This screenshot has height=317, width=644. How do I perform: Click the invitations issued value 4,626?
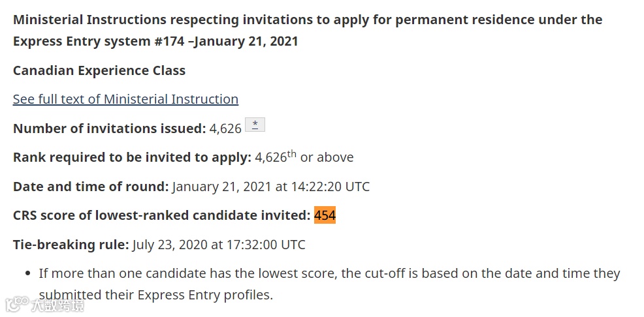(225, 128)
